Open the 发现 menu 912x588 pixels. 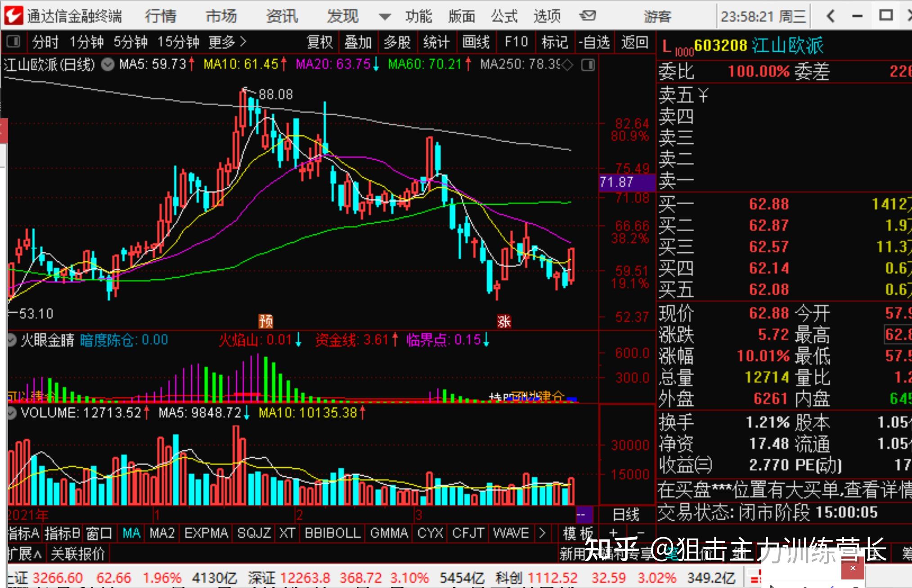(x=342, y=16)
